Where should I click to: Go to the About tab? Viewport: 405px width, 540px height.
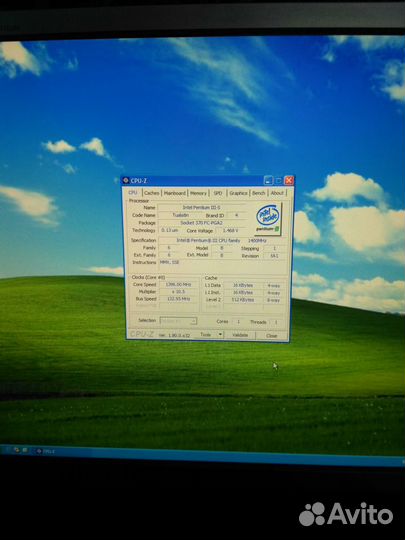277,193
